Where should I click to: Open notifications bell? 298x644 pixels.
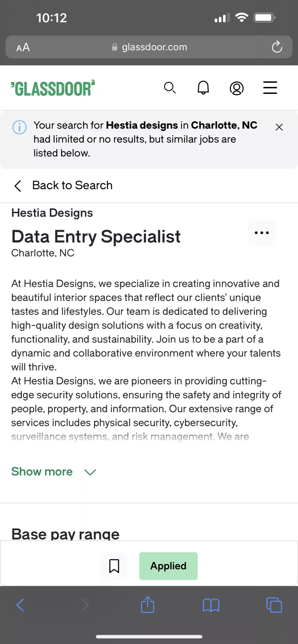tap(203, 88)
